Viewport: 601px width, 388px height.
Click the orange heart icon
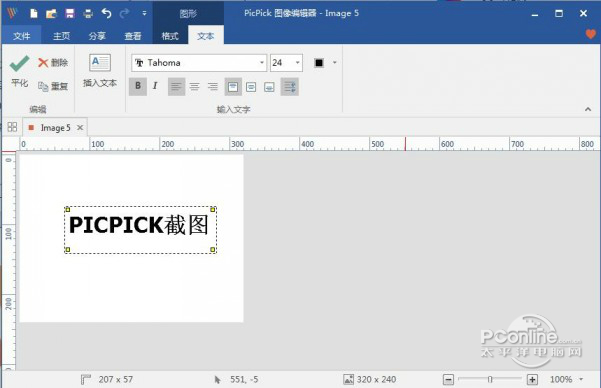[x=591, y=34]
